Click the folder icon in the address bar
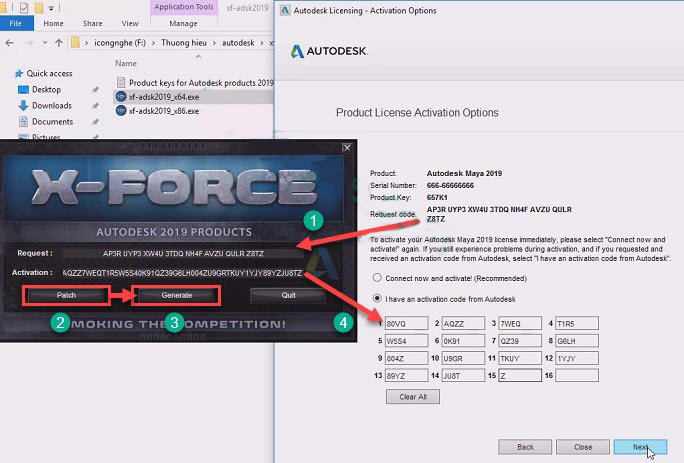Image resolution: width=684 pixels, height=463 pixels. pyautogui.click(x=75, y=43)
